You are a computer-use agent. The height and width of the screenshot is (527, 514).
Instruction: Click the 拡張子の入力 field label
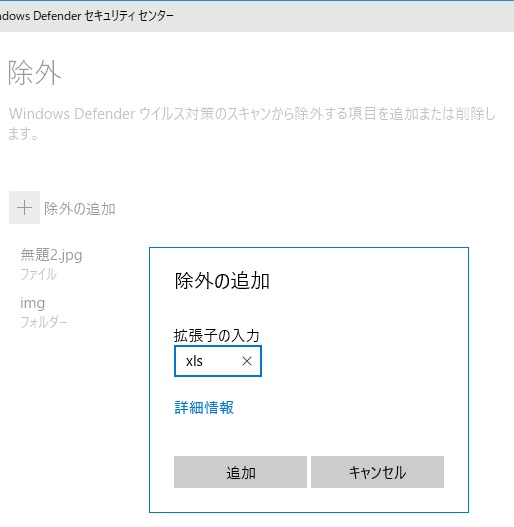(216, 335)
